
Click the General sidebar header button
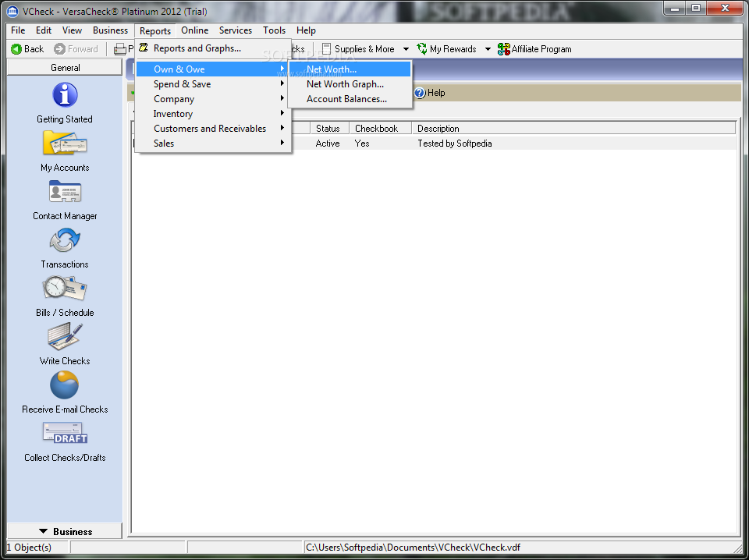tap(65, 67)
